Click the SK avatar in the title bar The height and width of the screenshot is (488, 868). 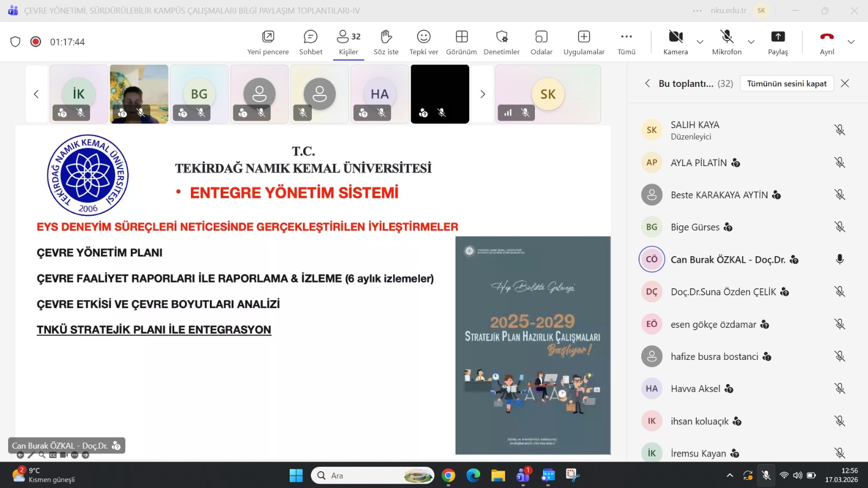coord(761,10)
